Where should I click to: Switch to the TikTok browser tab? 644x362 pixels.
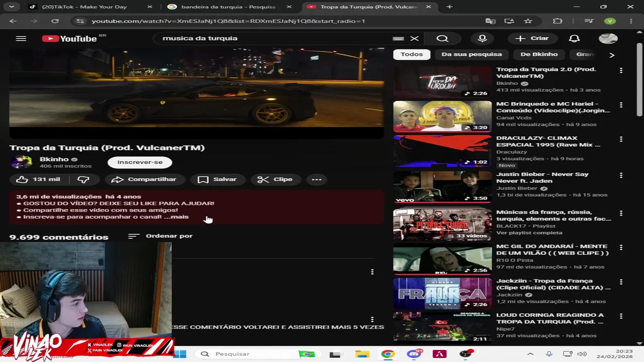click(x=91, y=7)
